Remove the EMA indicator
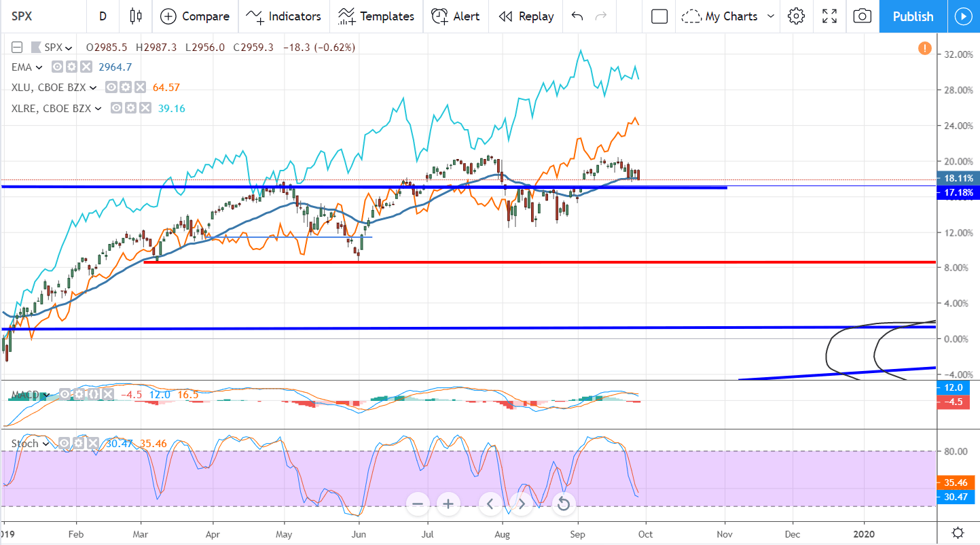The height and width of the screenshot is (545, 980). (85, 67)
